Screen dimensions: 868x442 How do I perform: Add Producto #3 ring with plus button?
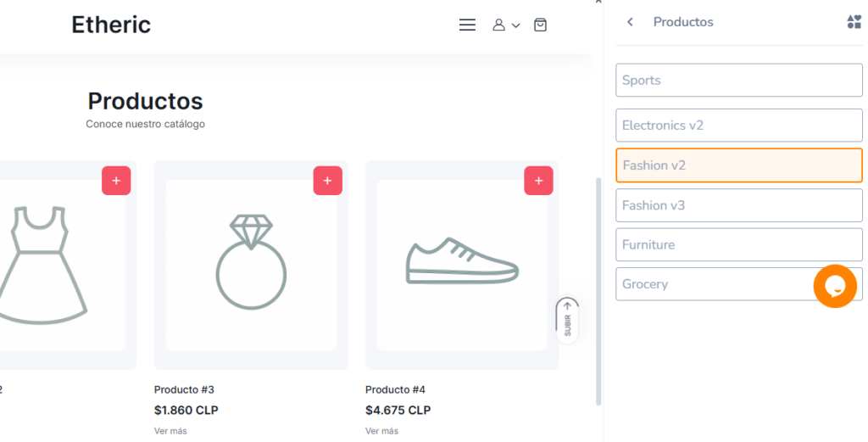coord(327,181)
